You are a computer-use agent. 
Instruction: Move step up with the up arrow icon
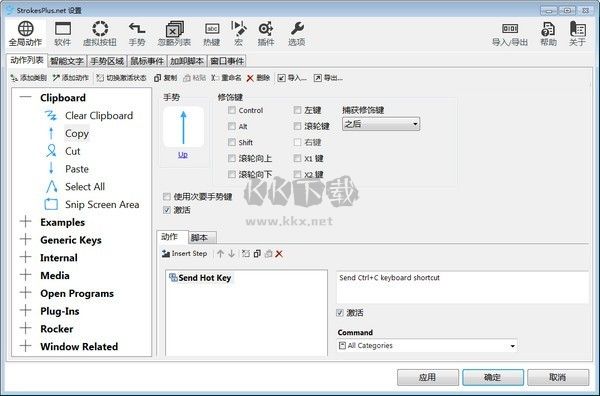click(220, 254)
